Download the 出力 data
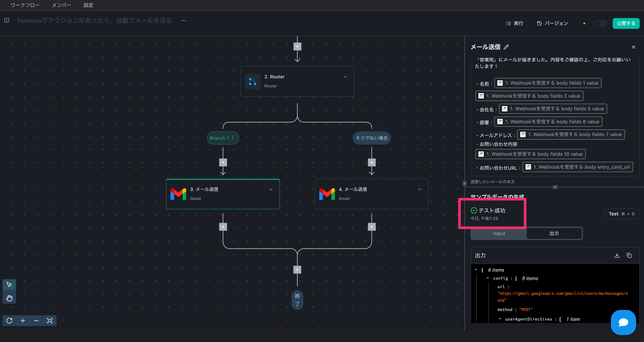 point(617,256)
